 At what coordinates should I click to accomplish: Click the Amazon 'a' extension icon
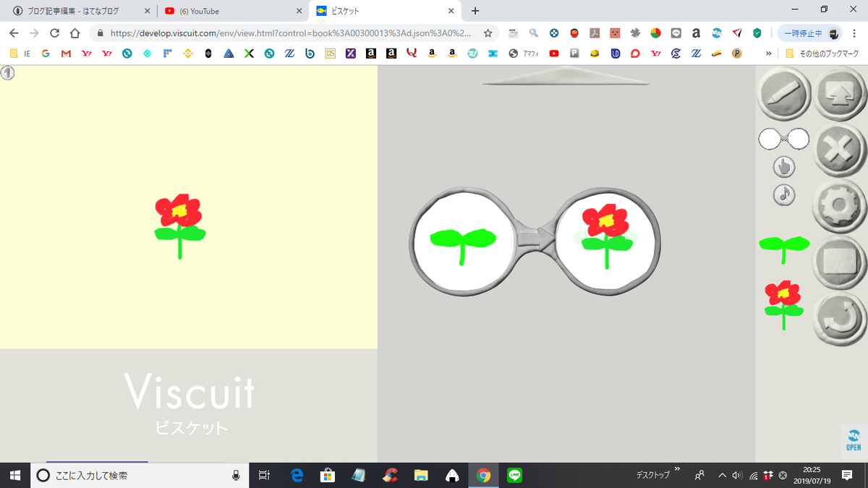[x=696, y=33]
